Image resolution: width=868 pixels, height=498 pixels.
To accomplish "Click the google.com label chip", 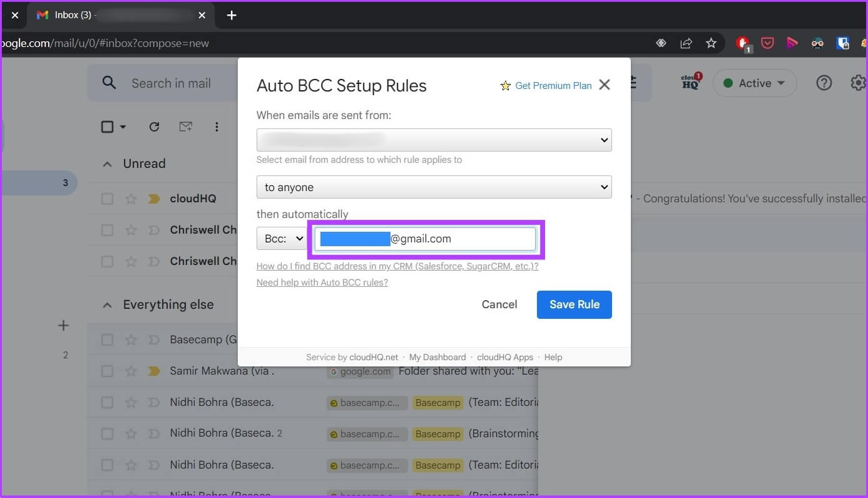I will point(360,371).
